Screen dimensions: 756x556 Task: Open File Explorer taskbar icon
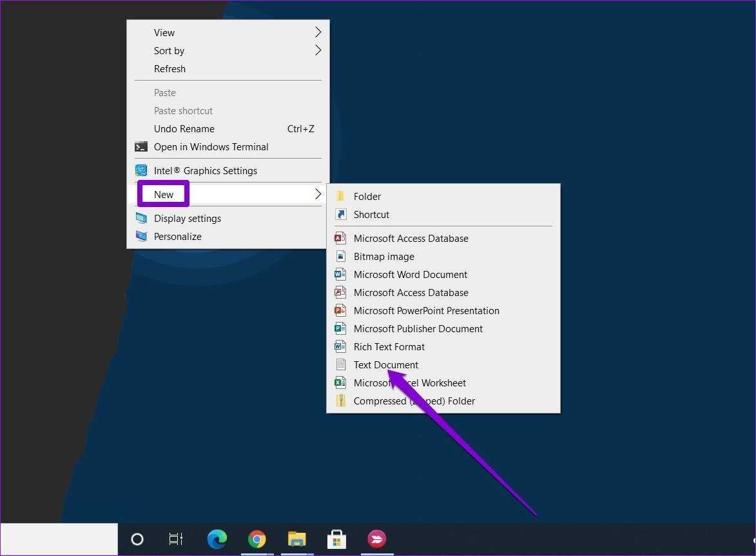296,539
